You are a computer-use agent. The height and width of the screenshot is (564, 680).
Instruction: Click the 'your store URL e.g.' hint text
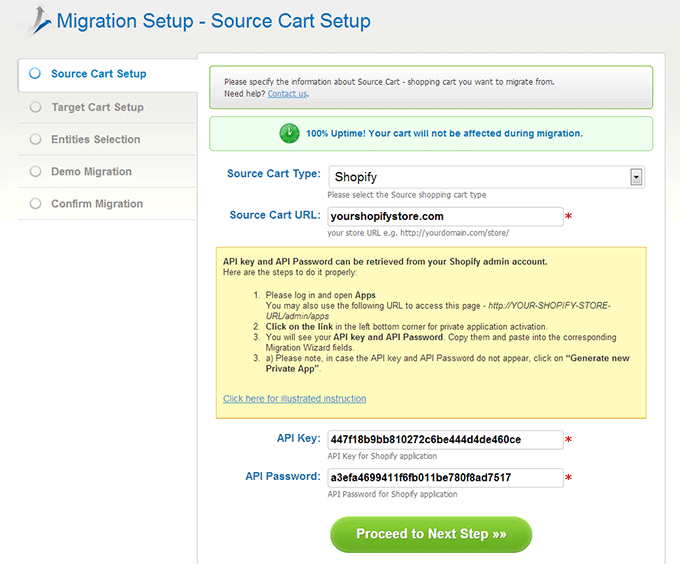(x=418, y=233)
